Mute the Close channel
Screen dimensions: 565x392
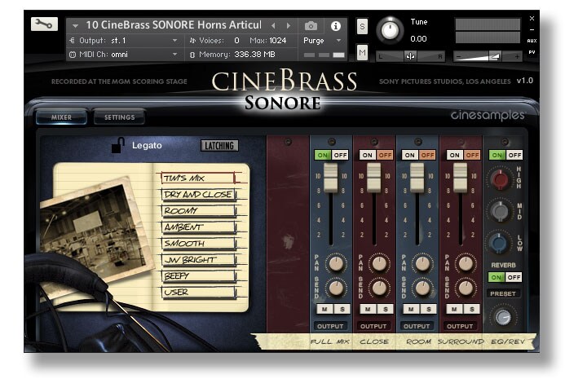coord(368,309)
